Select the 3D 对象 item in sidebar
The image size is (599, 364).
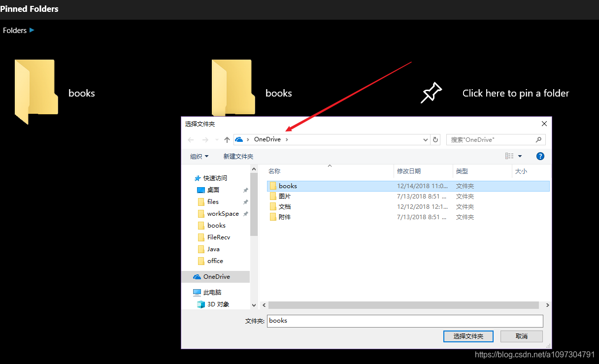point(213,304)
